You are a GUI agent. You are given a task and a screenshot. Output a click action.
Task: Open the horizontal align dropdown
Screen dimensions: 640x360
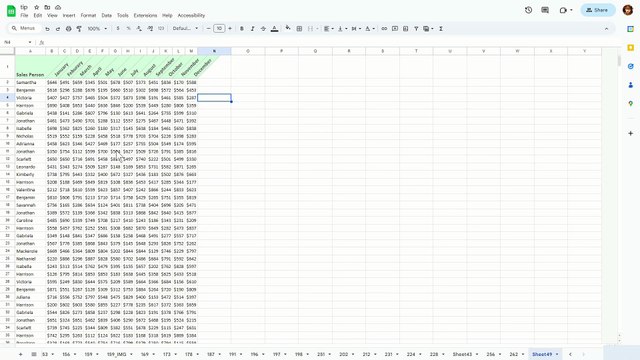329,29
